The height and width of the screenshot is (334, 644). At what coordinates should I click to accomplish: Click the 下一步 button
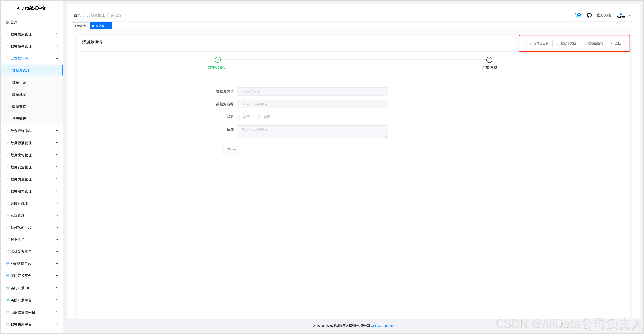[x=232, y=150]
